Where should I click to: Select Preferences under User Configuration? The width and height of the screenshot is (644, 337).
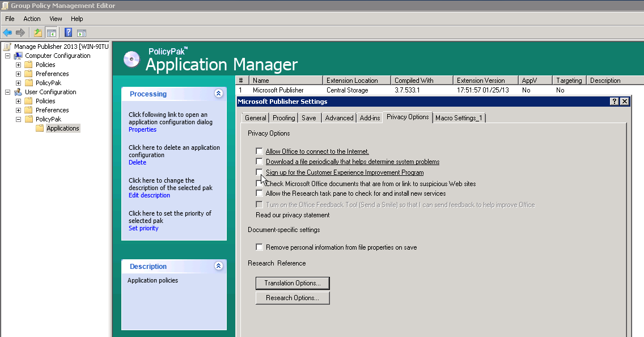(x=52, y=110)
